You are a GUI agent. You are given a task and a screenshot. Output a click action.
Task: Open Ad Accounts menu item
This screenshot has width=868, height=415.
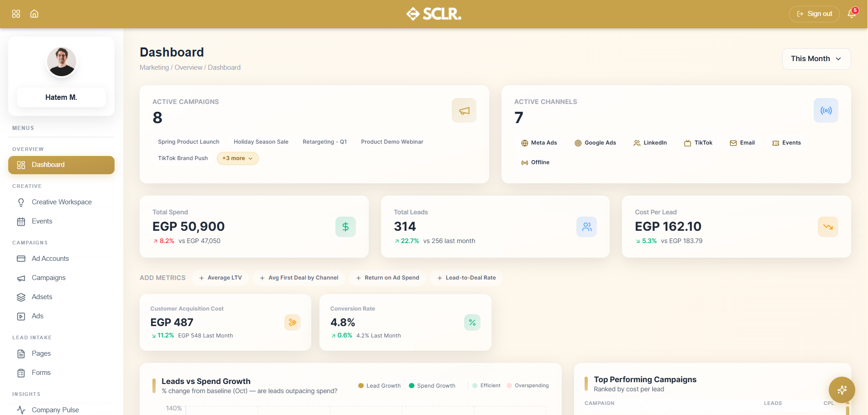click(61, 259)
